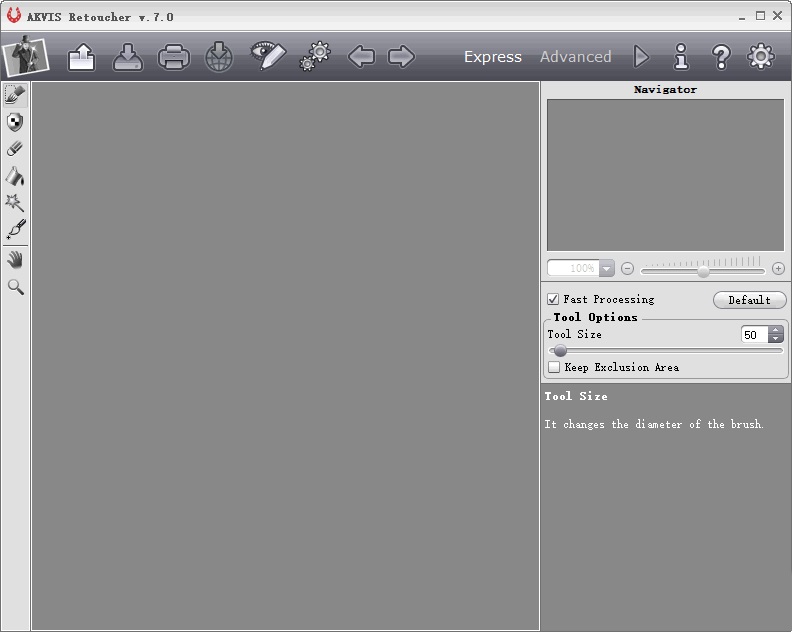Click the Tool Size slider
Image resolution: width=792 pixels, height=632 pixels.
click(x=665, y=351)
